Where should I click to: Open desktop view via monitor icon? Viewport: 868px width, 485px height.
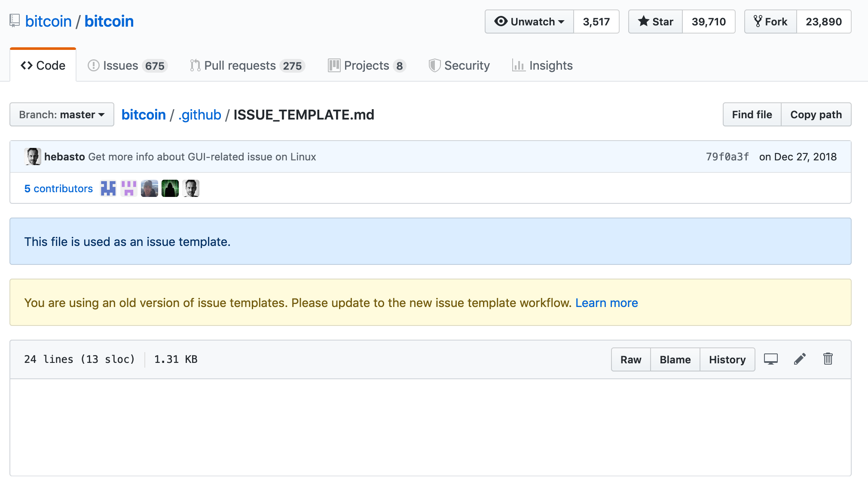(x=771, y=359)
